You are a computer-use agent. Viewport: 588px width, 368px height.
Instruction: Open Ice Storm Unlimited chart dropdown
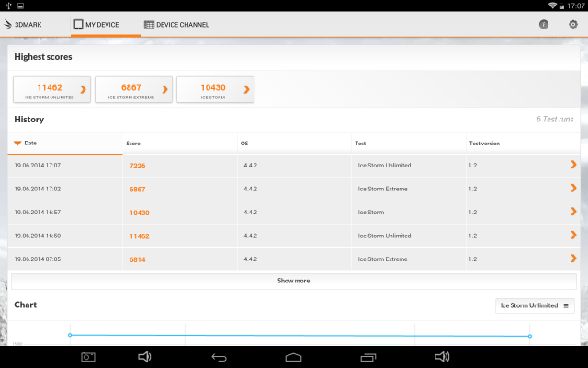click(x=535, y=305)
